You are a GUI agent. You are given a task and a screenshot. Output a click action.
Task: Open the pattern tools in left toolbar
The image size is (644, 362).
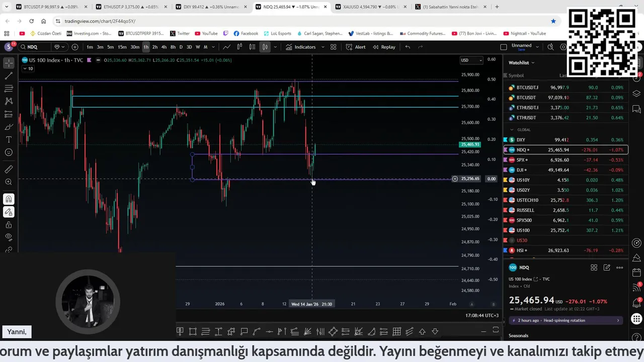pos(9,101)
